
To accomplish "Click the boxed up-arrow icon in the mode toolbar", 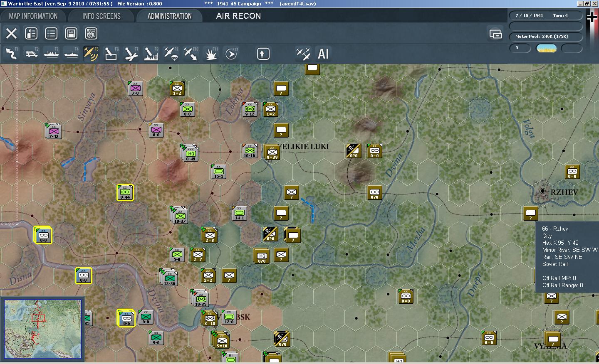I will 263,54.
